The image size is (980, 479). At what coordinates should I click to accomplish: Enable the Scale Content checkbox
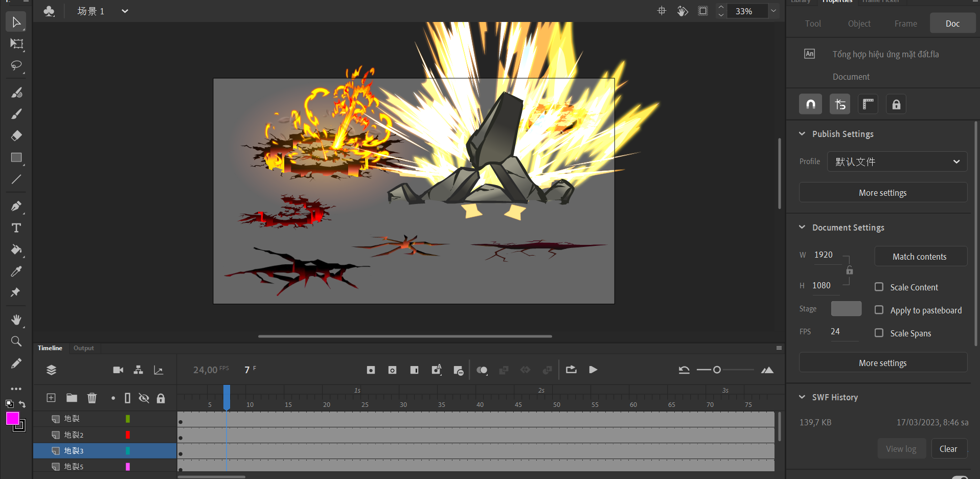(879, 287)
